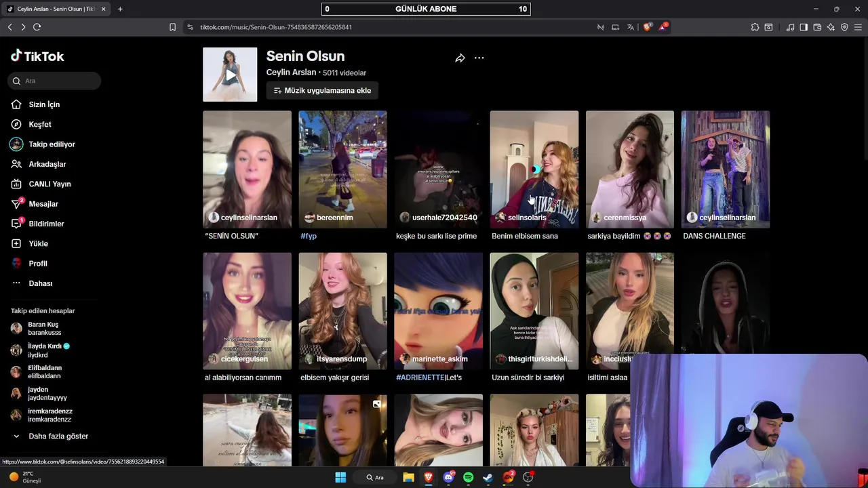Click the Ara search field

point(54,81)
